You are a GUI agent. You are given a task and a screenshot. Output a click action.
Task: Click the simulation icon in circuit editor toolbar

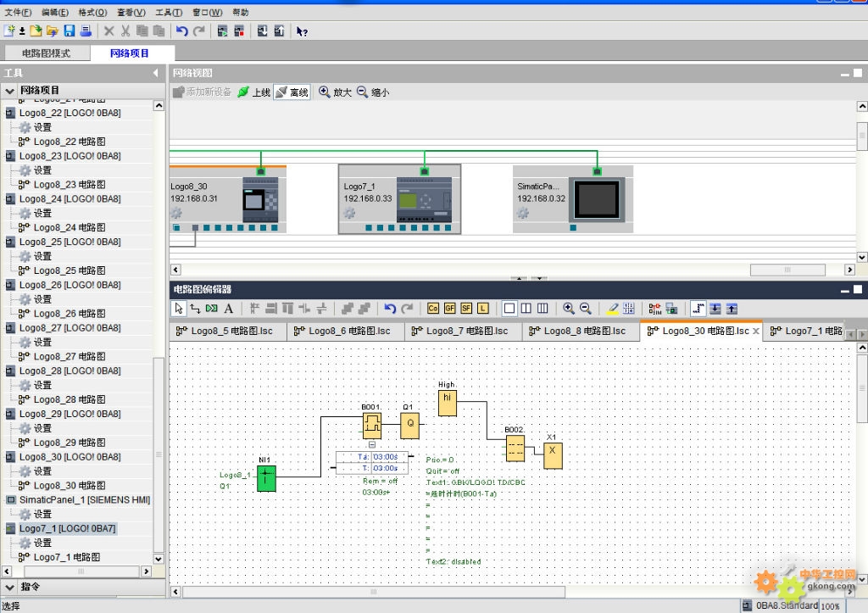click(655, 309)
